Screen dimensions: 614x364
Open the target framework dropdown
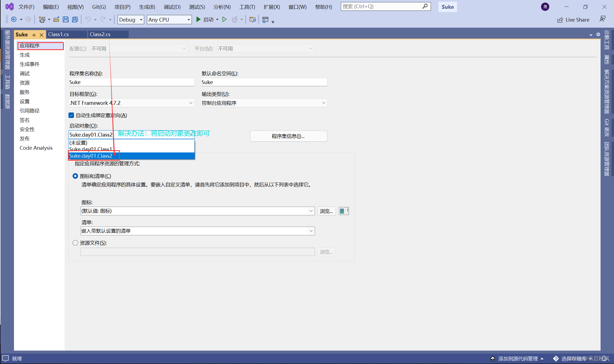point(131,103)
